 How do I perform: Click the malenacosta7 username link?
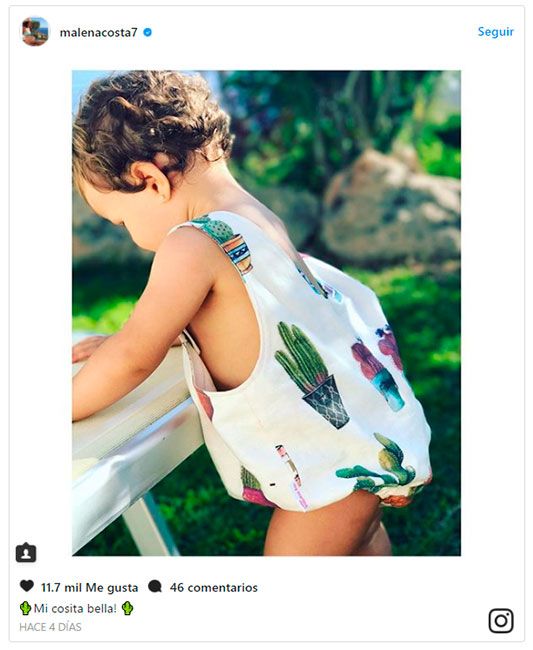click(98, 32)
